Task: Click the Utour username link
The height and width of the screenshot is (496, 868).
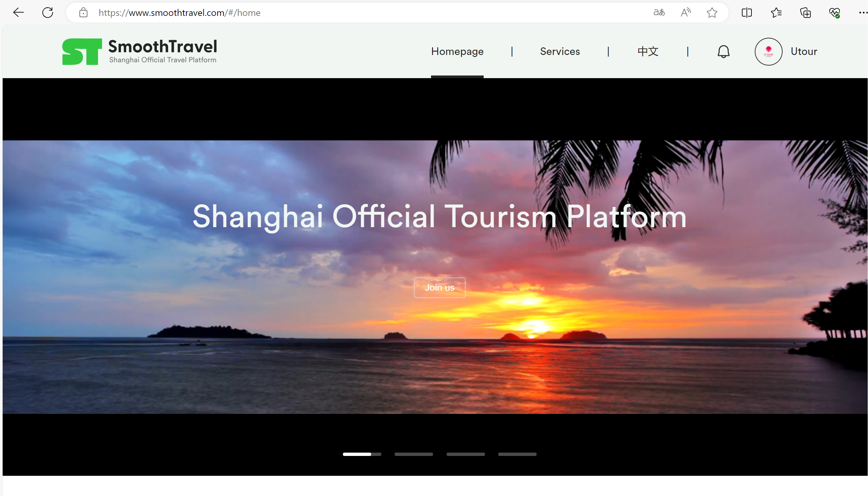Action: [x=804, y=51]
